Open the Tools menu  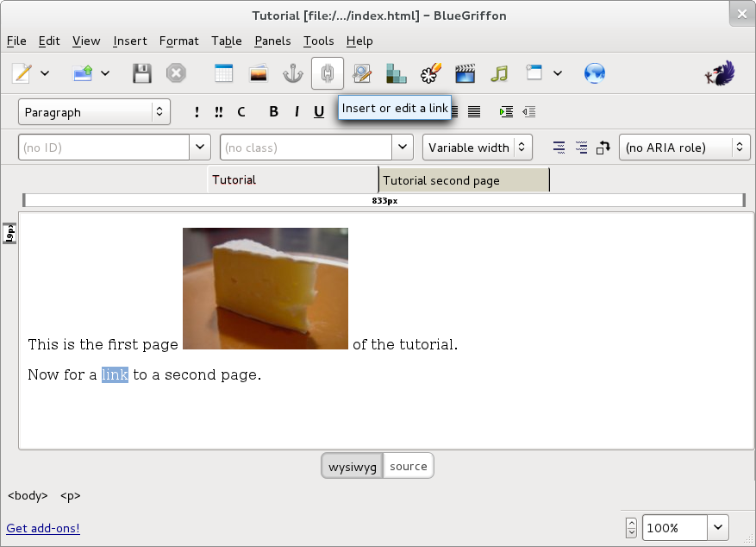[x=319, y=41]
